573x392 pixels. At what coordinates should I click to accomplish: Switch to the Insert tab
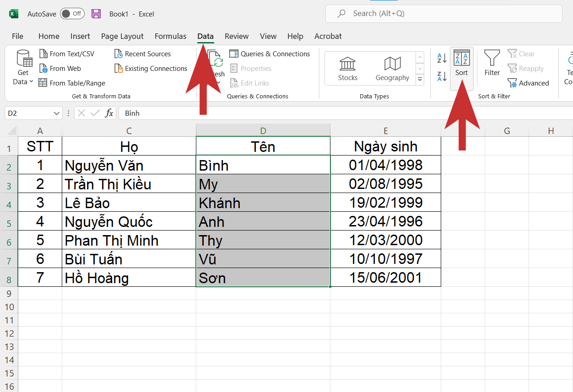pos(80,36)
